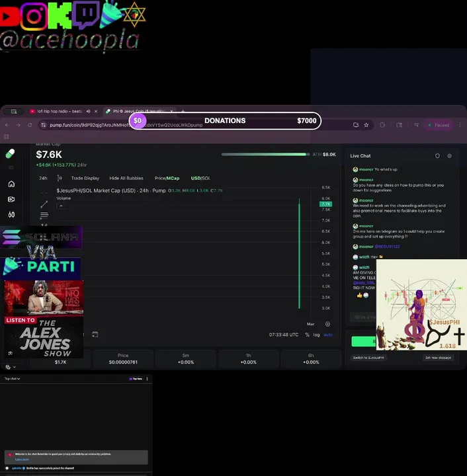The width and height of the screenshot is (467, 476).
Task: Open the go-to-date calendar icon below chart
Action: coord(95,335)
